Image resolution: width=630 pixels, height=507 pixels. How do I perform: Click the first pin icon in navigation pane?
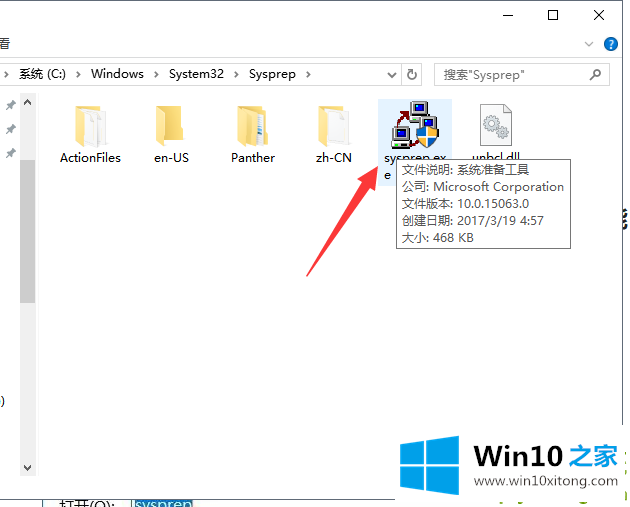10,105
